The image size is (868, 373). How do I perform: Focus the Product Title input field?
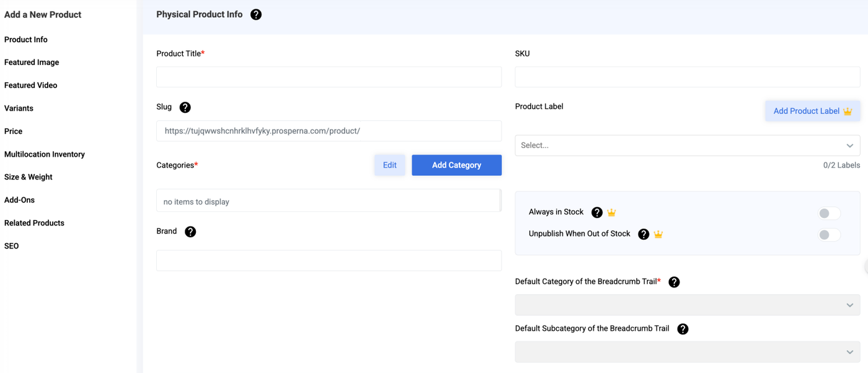pos(329,77)
